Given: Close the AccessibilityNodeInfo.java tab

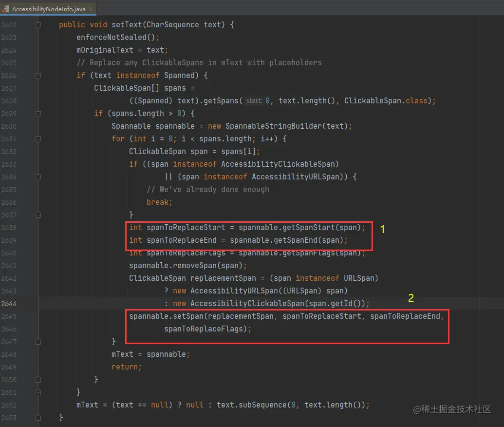Looking at the screenshot, I should coord(91,9).
